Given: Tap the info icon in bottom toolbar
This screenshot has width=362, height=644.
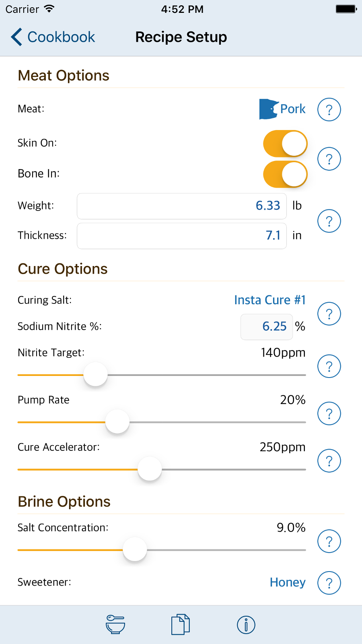Looking at the screenshot, I should tap(246, 625).
